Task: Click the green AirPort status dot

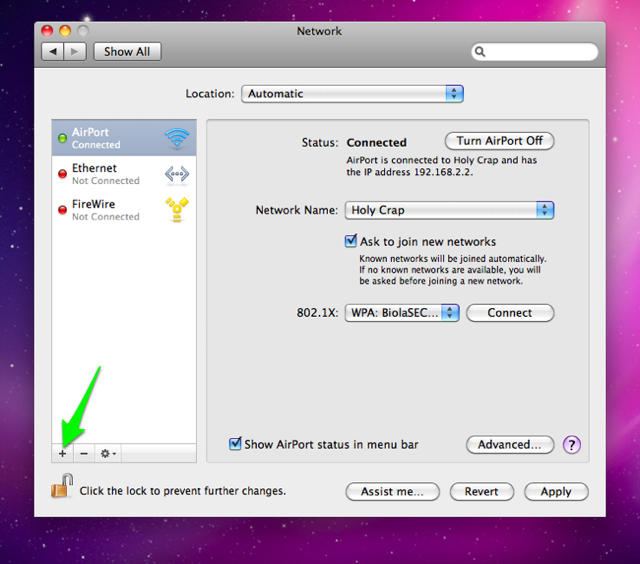Action: coord(62,138)
